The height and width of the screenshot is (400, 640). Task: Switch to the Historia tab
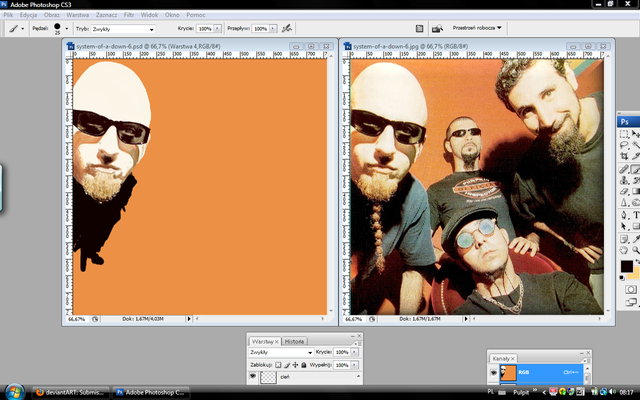pyautogui.click(x=295, y=341)
